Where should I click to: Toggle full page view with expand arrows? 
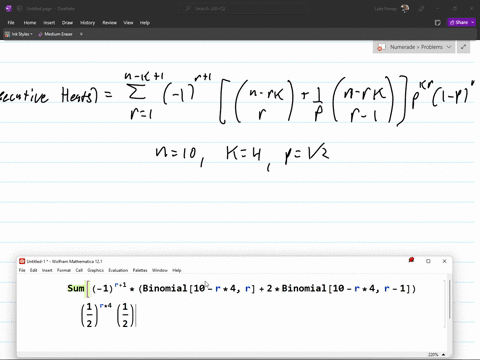click(x=463, y=47)
